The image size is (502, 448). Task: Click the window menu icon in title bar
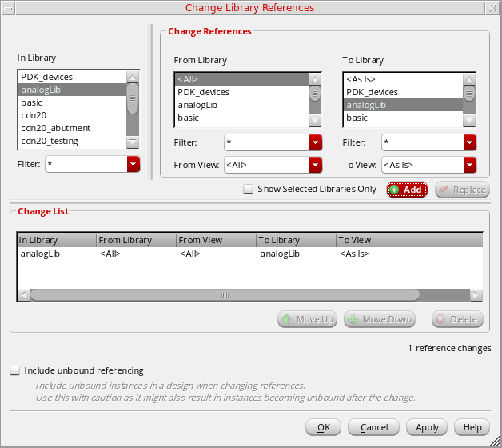(x=8, y=7)
